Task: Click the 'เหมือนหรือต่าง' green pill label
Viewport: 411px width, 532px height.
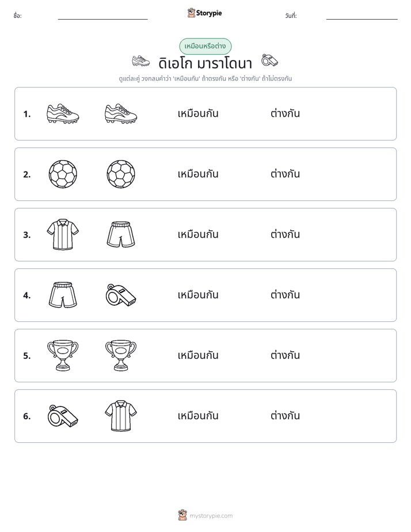Action: coord(205,46)
